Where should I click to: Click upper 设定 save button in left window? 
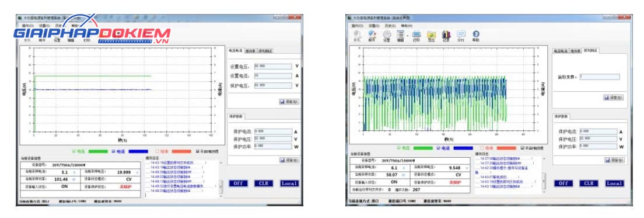289,101
